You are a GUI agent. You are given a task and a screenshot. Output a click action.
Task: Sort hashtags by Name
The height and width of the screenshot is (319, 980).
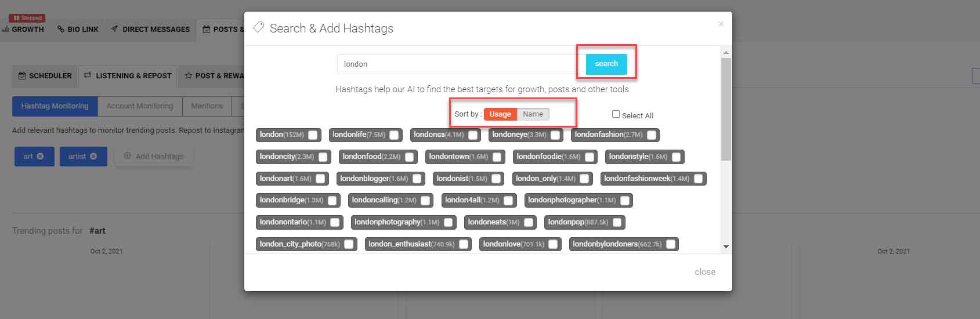(x=533, y=114)
